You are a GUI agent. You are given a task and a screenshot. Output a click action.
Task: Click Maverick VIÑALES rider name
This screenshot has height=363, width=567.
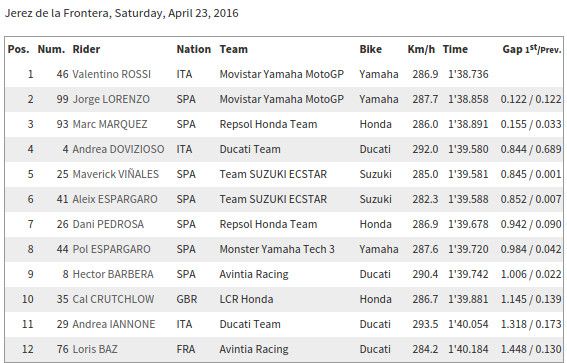(116, 174)
